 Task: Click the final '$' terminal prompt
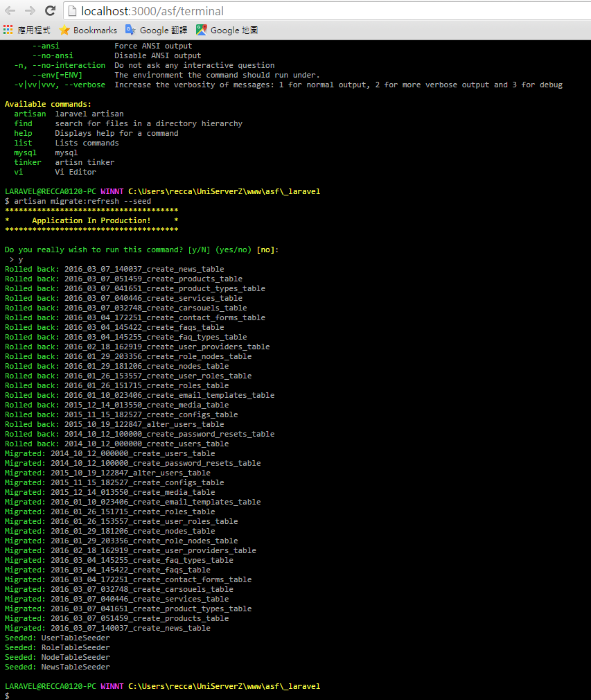[x=7, y=696]
